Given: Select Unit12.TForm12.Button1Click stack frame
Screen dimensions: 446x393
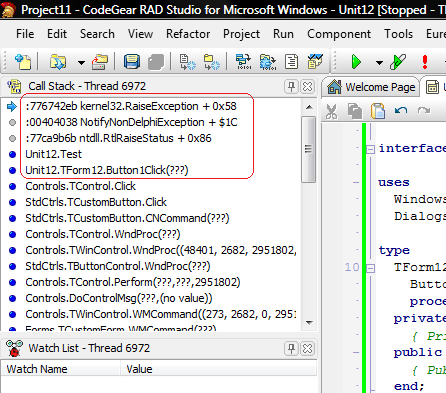Looking at the screenshot, I should point(107,170).
